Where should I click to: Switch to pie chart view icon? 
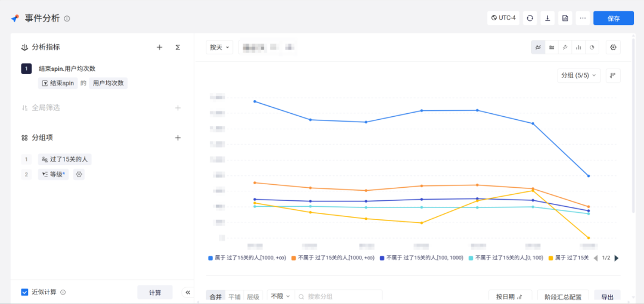click(x=592, y=47)
